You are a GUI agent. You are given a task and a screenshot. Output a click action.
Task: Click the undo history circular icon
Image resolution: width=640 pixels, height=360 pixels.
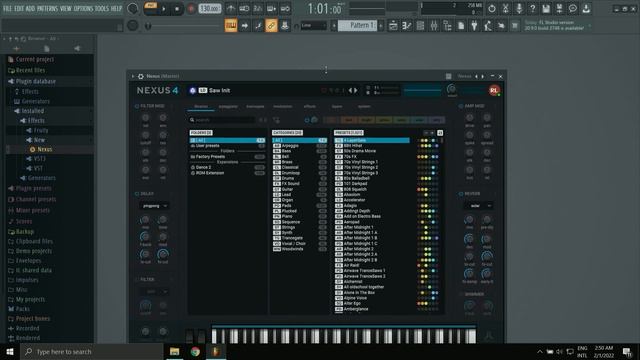click(x=492, y=8)
